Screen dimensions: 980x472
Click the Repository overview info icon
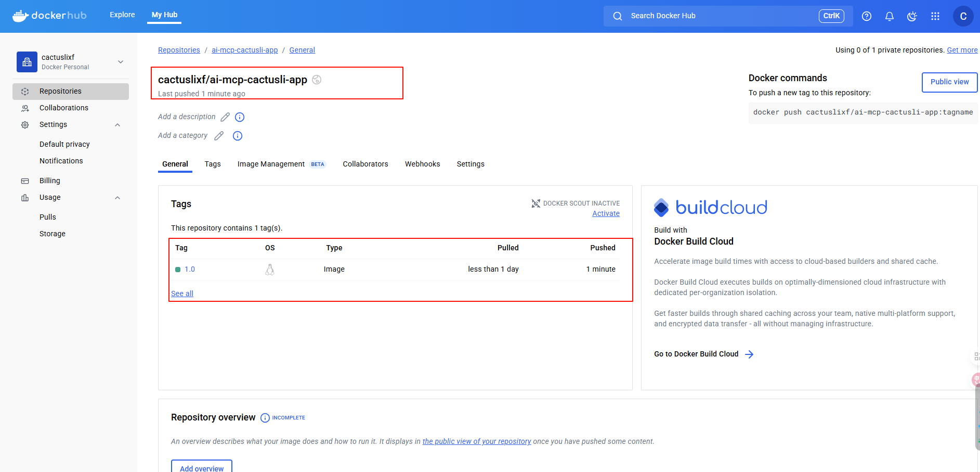pyautogui.click(x=265, y=418)
